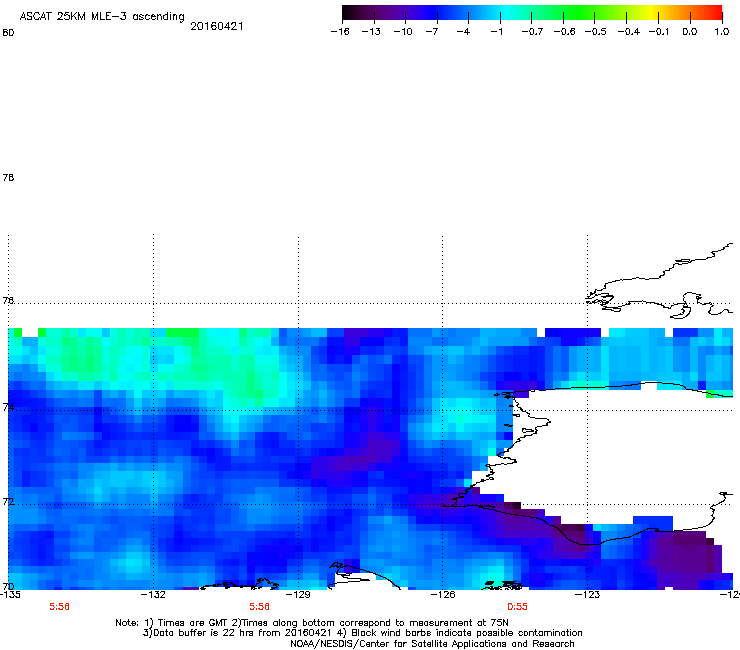Click the 80 latitude axis label
Viewport: 740px width, 650px height.
[8, 33]
